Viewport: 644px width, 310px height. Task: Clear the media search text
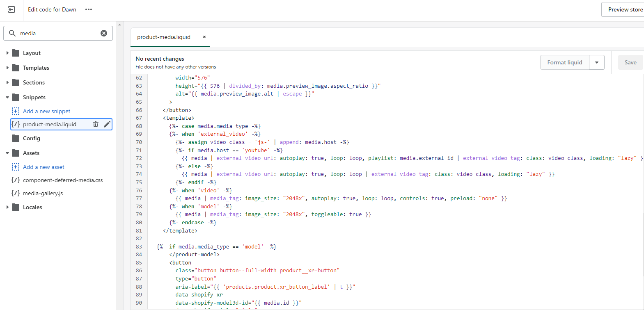tap(104, 33)
